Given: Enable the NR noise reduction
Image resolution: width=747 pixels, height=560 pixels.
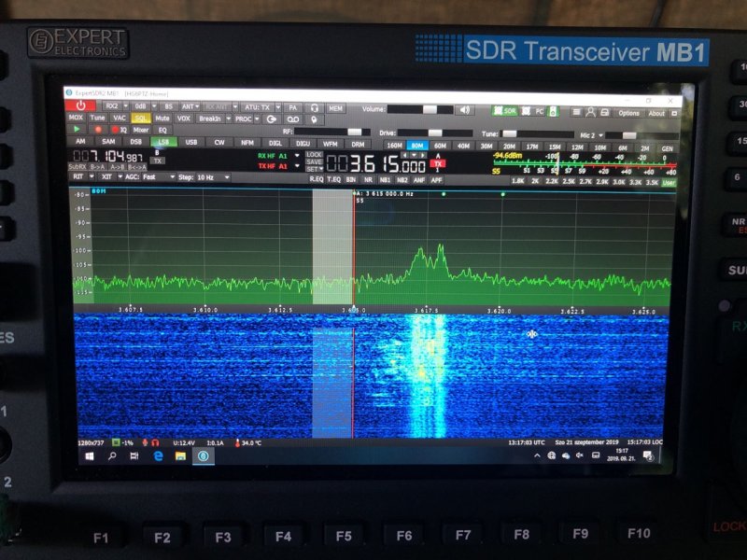Looking at the screenshot, I should [368, 180].
